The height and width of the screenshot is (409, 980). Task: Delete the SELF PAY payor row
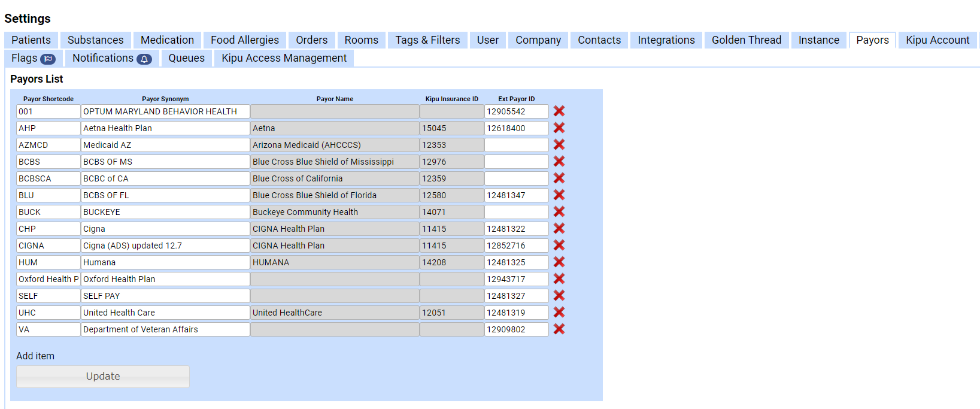coord(559,296)
